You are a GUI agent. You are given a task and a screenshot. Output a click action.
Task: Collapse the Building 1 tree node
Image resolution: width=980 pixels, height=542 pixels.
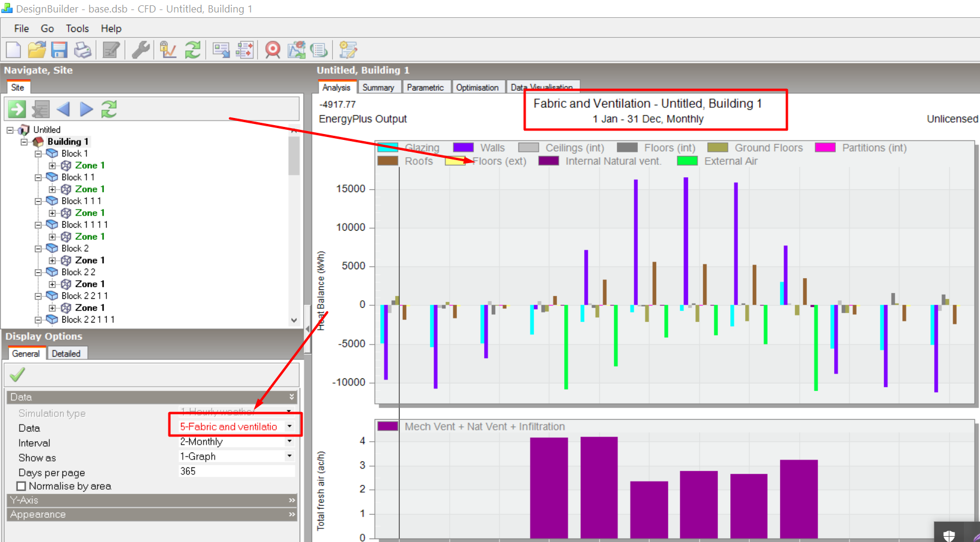(24, 142)
